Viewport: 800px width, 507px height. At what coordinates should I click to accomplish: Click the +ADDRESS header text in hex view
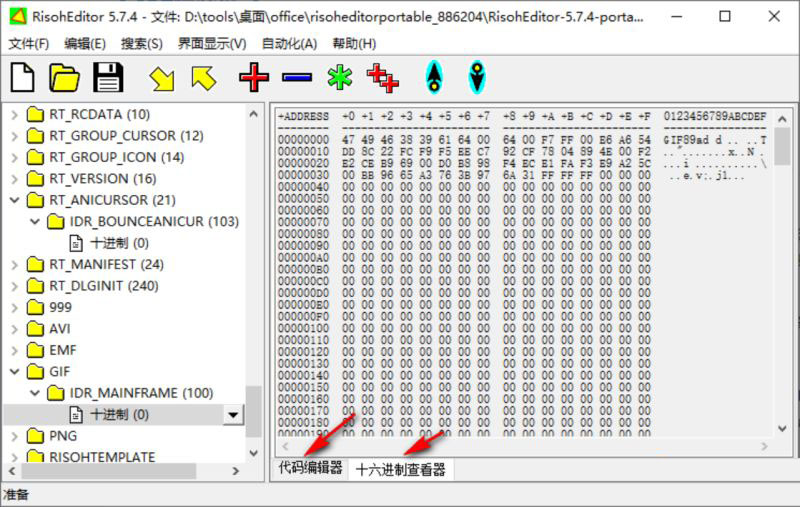(x=304, y=116)
